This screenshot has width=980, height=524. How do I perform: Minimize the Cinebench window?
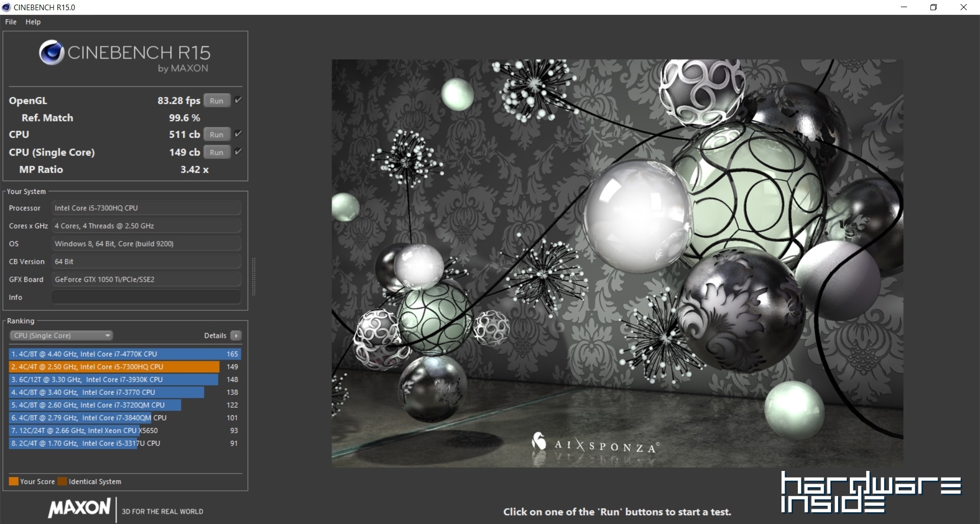tap(904, 7)
